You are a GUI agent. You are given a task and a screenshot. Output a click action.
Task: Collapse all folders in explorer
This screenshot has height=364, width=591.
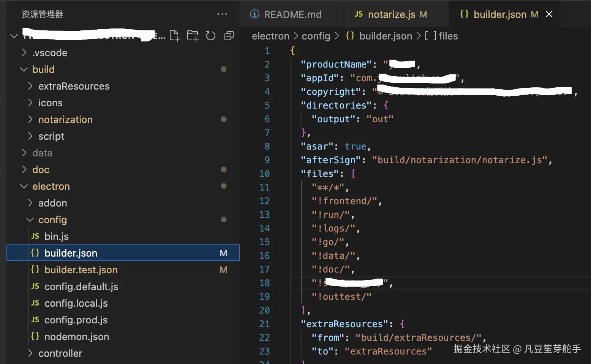229,36
